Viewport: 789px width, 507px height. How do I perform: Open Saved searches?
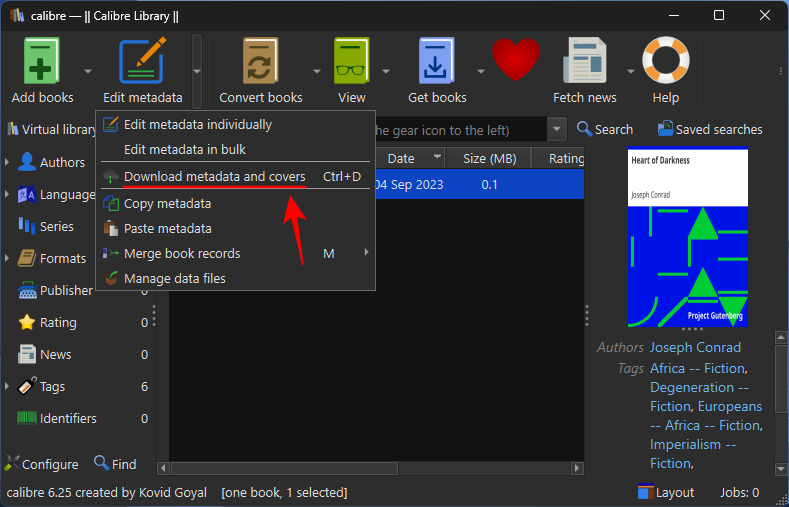pos(709,129)
